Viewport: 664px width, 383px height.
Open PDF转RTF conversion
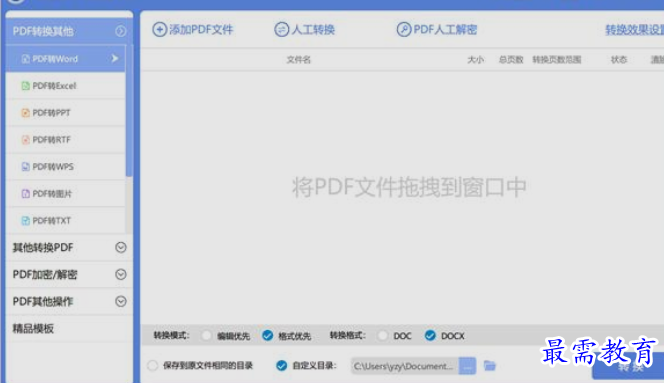point(66,140)
